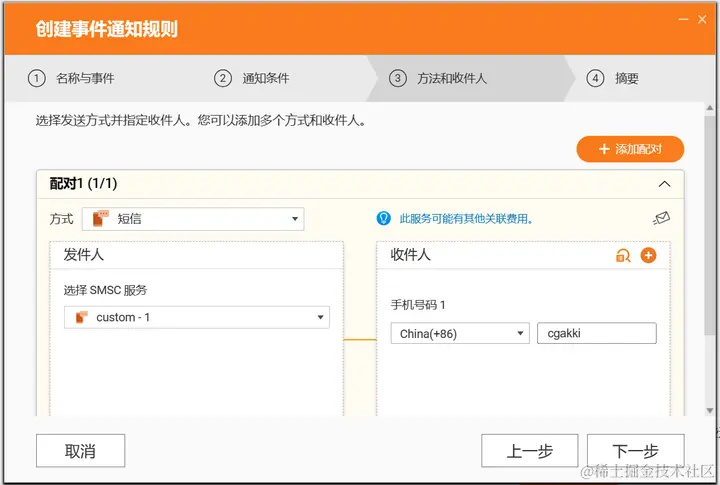Screen dimensions: 720x485
Task: Click the 上一步 previous button
Action: pos(529,451)
